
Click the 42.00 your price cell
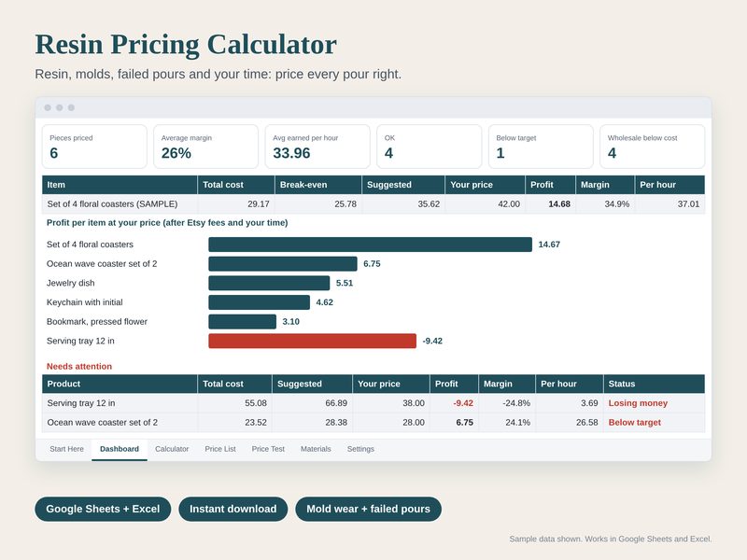pos(485,203)
